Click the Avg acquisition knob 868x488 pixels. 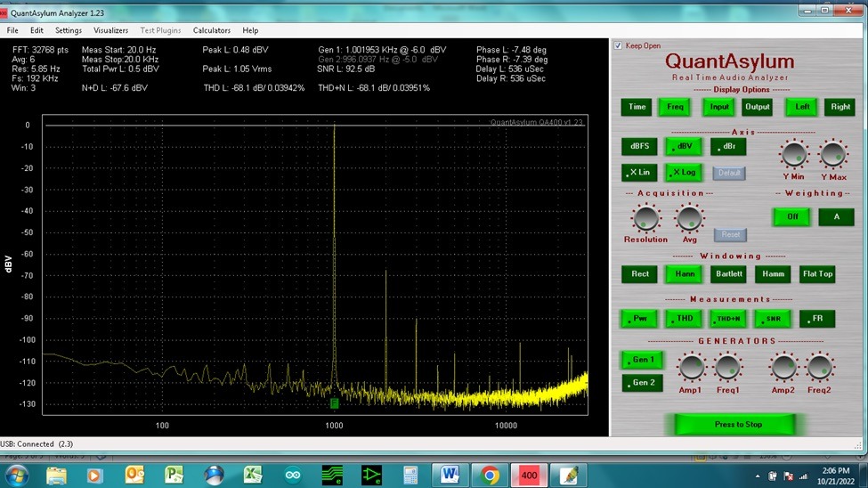pyautogui.click(x=689, y=218)
